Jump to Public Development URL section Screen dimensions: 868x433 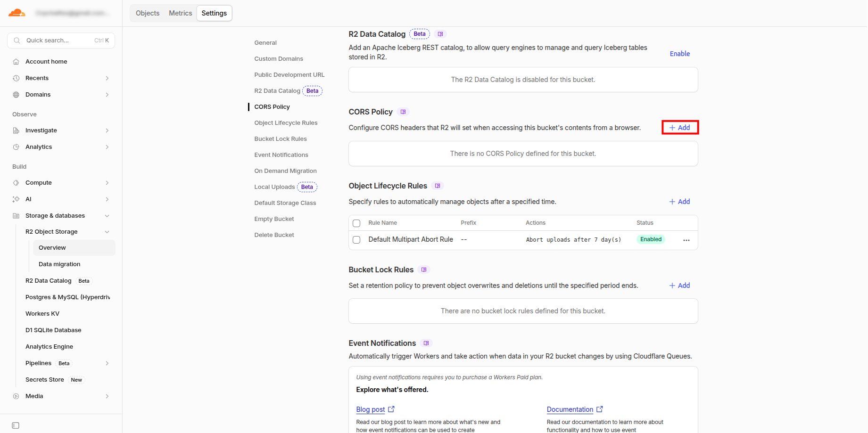tap(289, 75)
